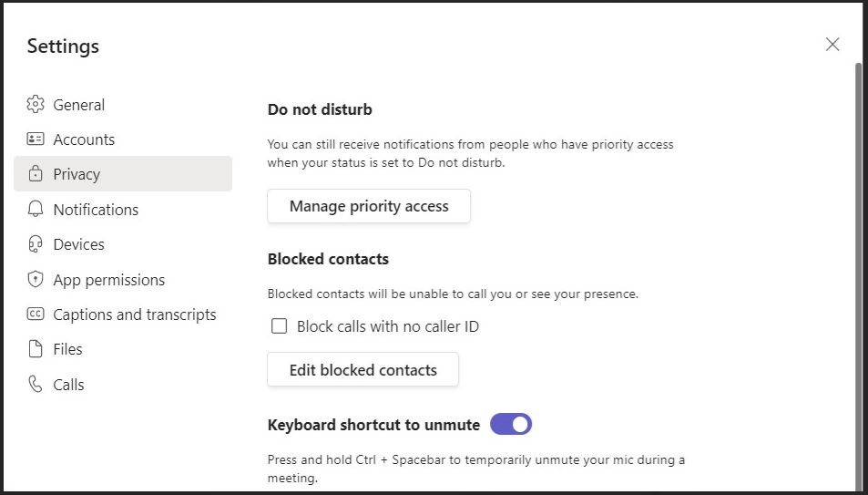This screenshot has width=868, height=495.
Task: Click the Calls phone icon
Action: [36, 385]
